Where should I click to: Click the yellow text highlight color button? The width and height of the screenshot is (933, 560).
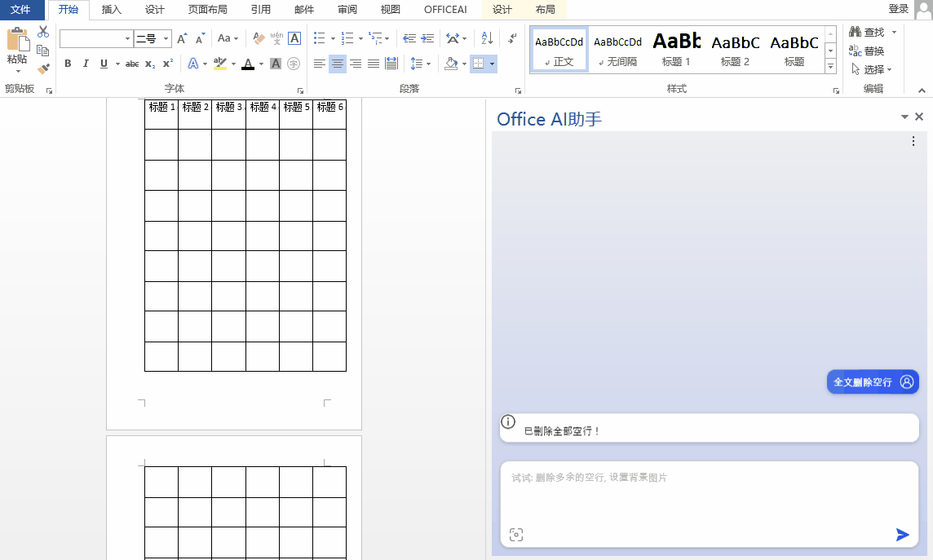(x=219, y=64)
